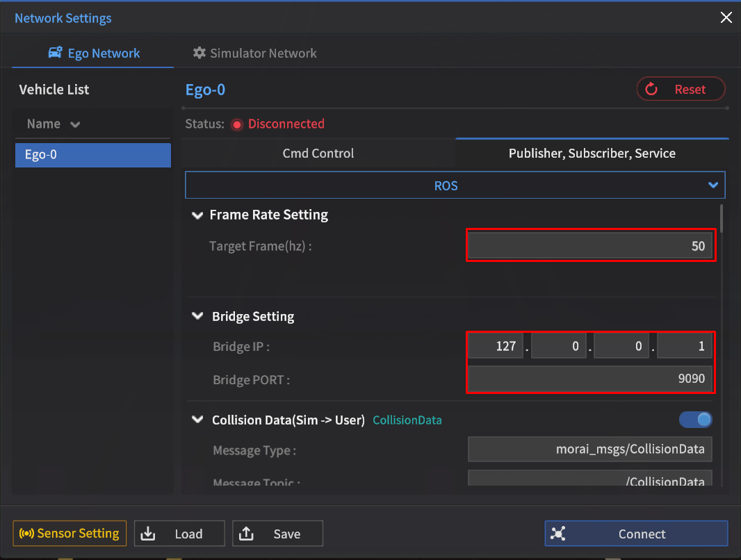Switch to the Cmd Control tab
This screenshot has height=560, width=741.
tap(318, 154)
